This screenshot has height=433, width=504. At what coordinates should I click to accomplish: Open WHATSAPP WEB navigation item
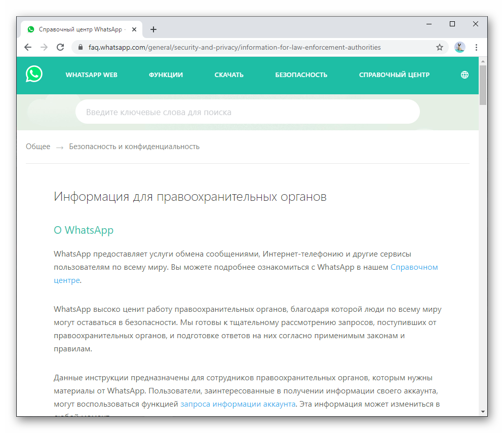click(91, 75)
